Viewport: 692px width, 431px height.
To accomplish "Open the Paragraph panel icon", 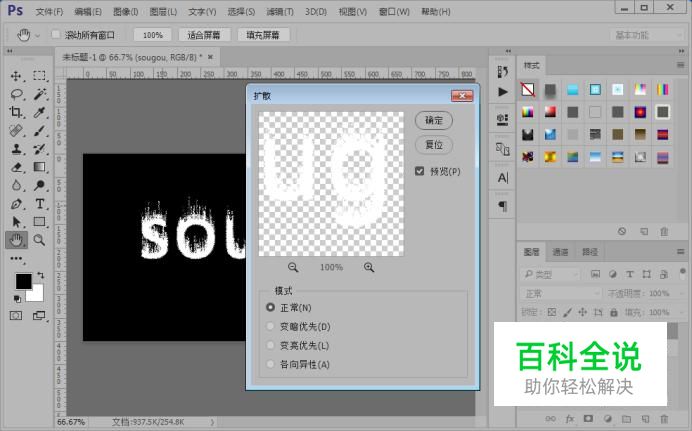I will [503, 206].
